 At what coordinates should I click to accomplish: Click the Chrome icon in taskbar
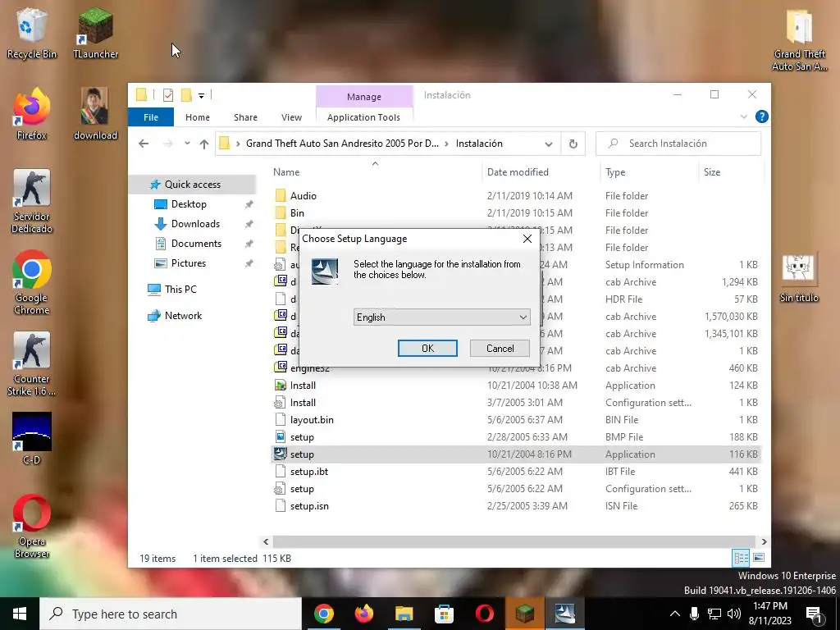coord(323,614)
